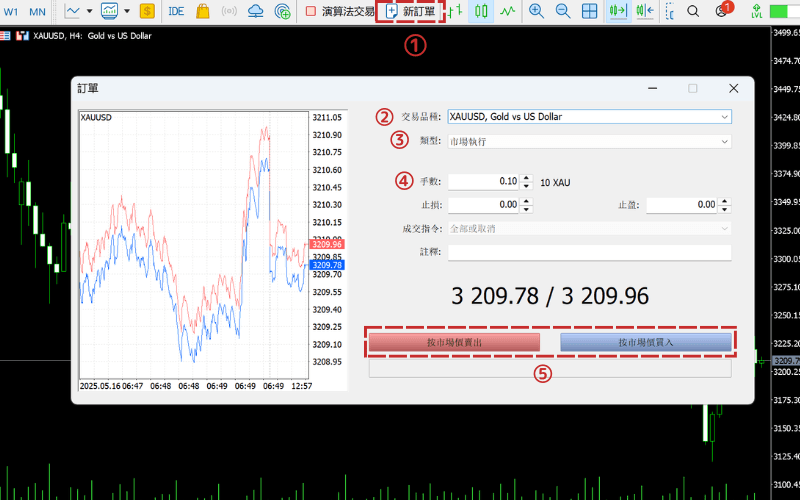The height and width of the screenshot is (500, 800).
Task: Toggle chart shift icon
Action: (645, 11)
